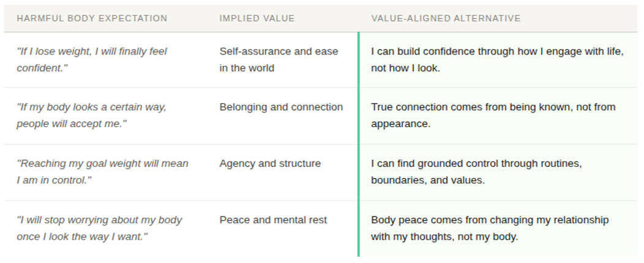This screenshot has height=263, width=644.
Task: Select the 'Body peace comes from changing' cell
Action: pyautogui.click(x=490, y=228)
